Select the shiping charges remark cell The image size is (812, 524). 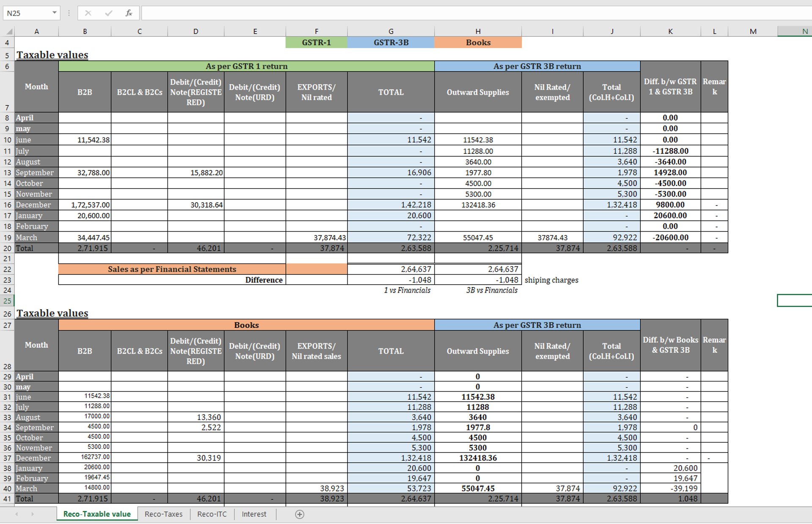point(551,280)
